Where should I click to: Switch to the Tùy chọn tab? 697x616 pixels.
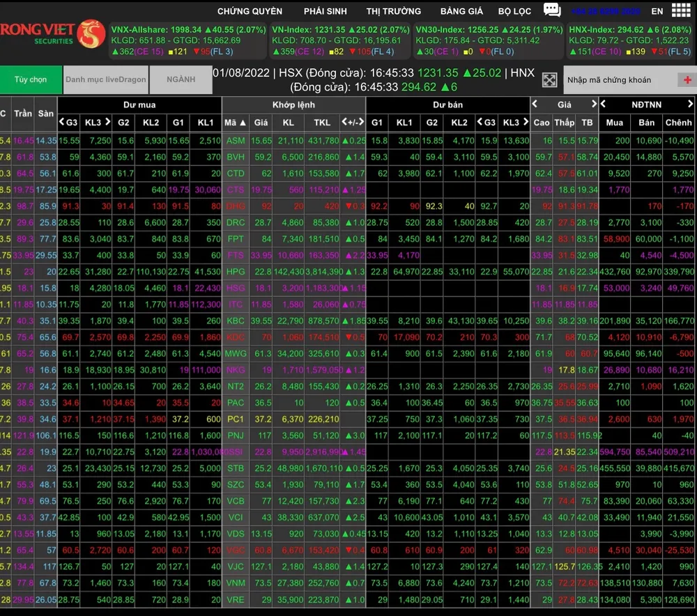31,79
